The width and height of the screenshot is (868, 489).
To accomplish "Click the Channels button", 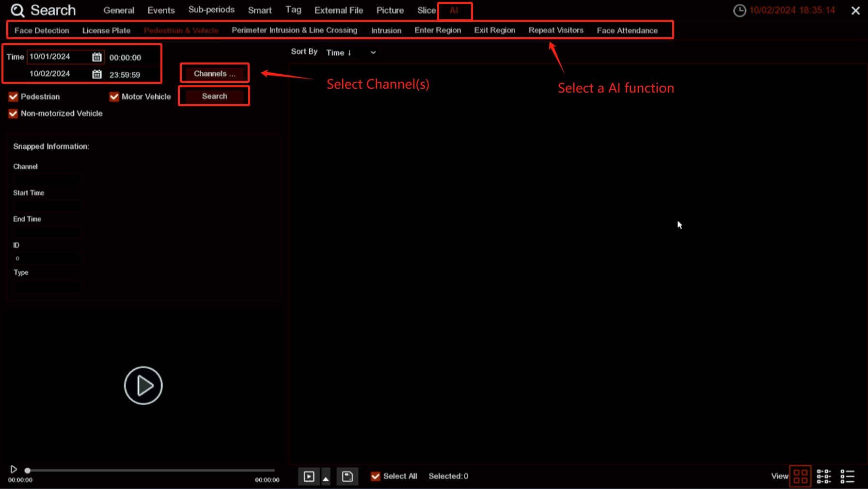I will 215,74.
